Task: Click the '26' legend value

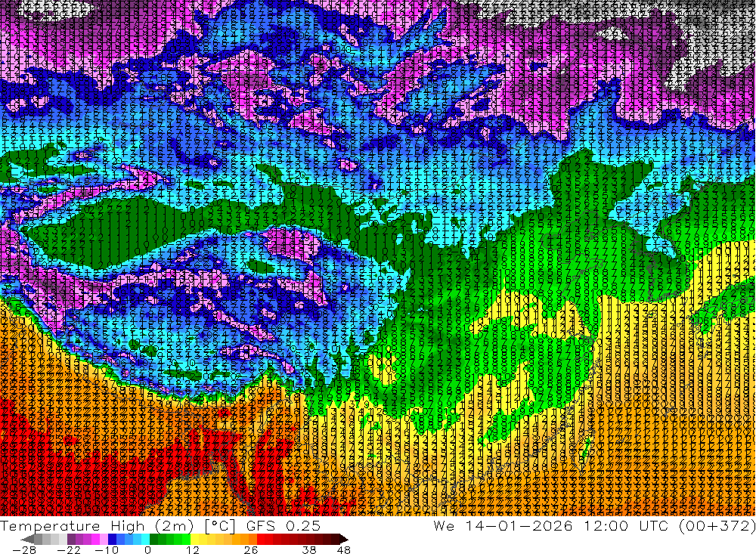Action: click(x=251, y=550)
